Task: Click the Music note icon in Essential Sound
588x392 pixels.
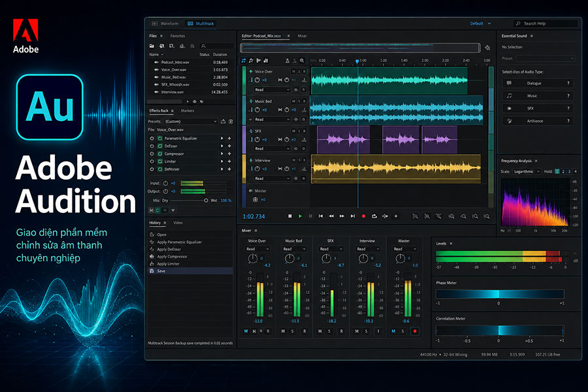Action: [509, 95]
